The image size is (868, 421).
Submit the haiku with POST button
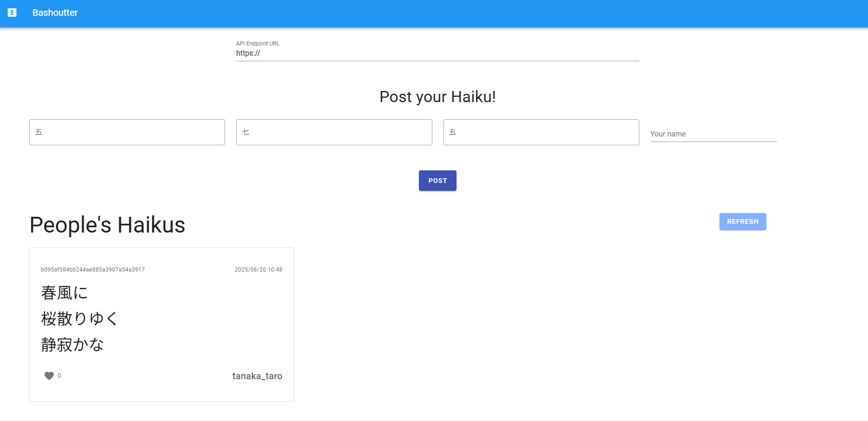coord(437,181)
